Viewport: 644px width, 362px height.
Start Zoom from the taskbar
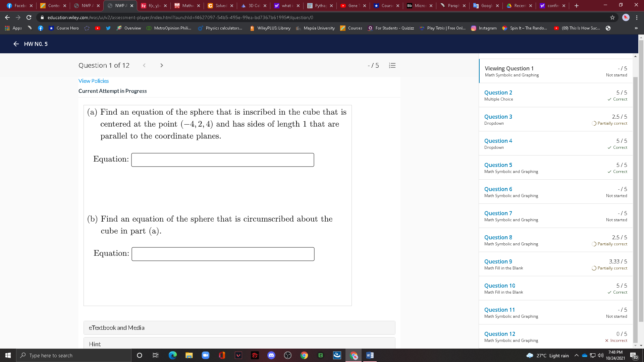pos(206,355)
